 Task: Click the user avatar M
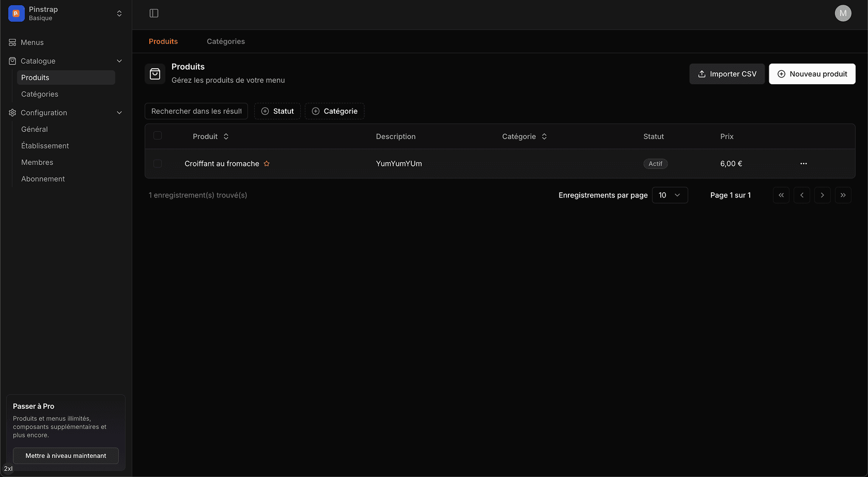843,13
